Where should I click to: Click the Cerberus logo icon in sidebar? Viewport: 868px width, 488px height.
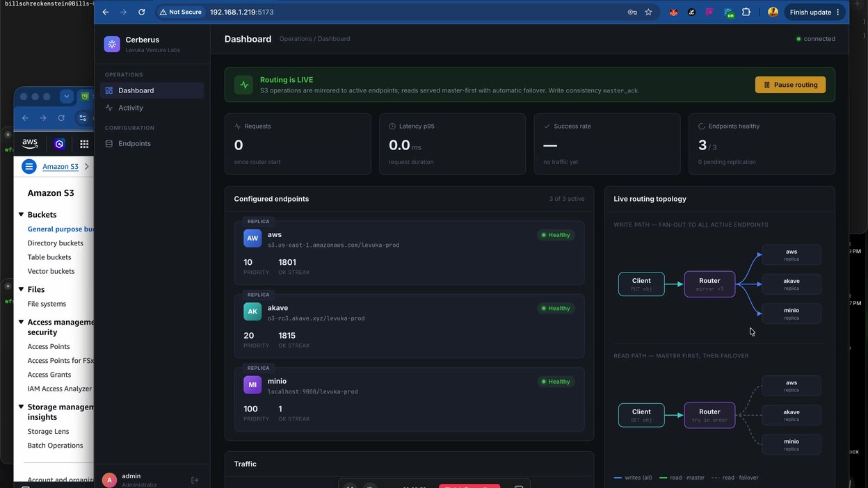(112, 44)
